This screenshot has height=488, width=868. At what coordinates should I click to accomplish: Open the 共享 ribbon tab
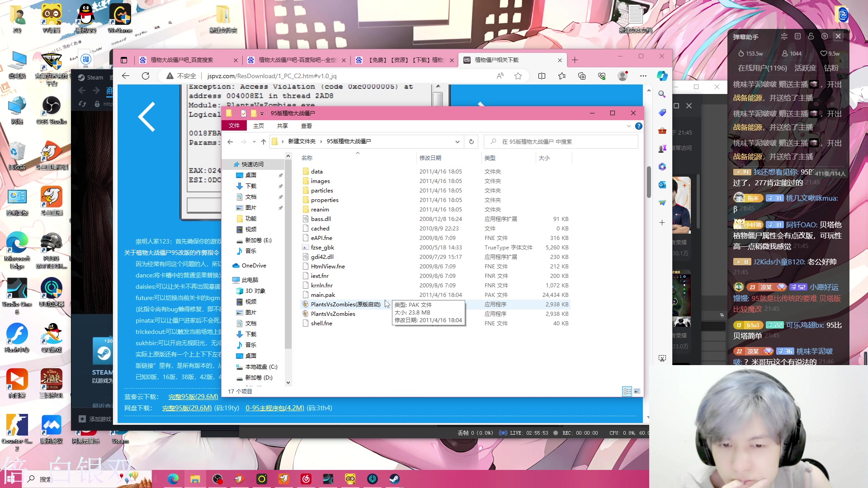tap(283, 126)
